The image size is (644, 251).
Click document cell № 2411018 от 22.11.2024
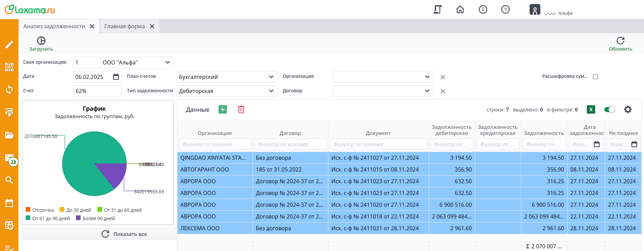pos(378,216)
